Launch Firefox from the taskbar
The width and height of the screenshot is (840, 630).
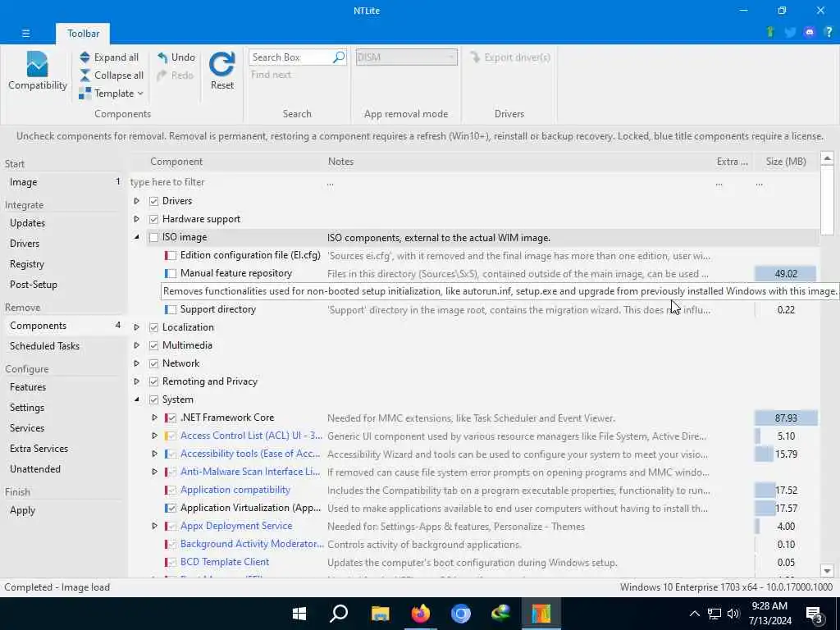(x=421, y=614)
